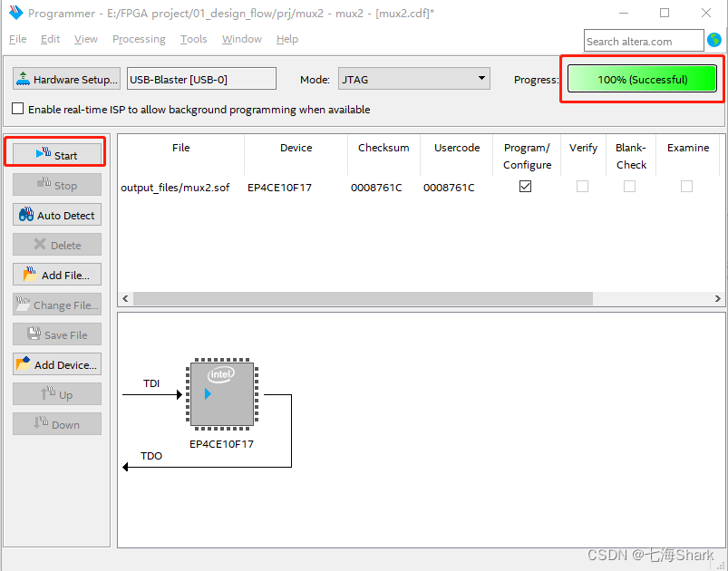Maximize the Programmer window
The height and width of the screenshot is (571, 728).
(665, 13)
